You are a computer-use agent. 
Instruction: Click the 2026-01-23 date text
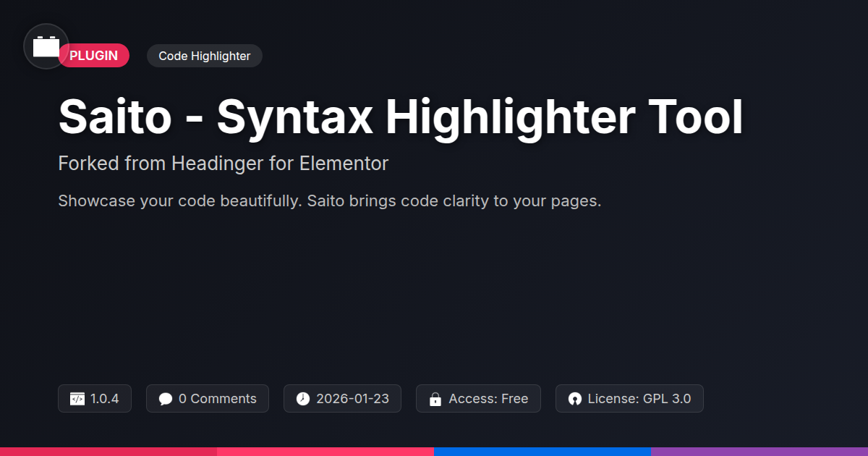pos(352,399)
